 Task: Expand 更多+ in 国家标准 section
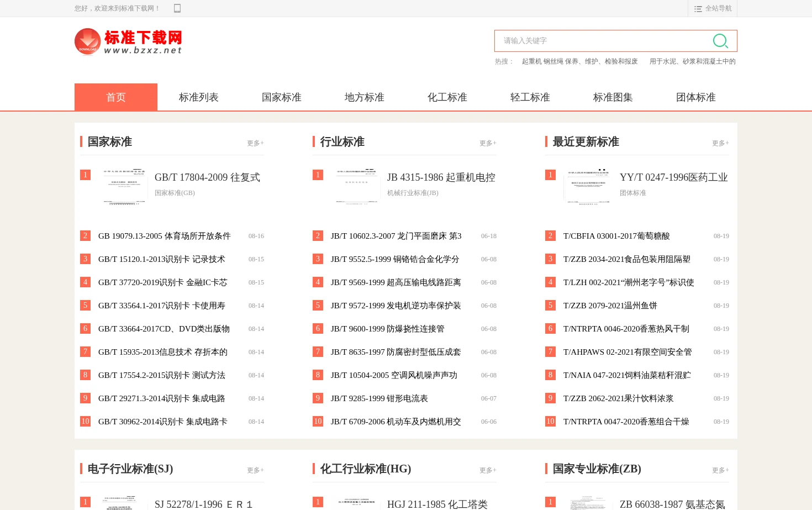255,143
